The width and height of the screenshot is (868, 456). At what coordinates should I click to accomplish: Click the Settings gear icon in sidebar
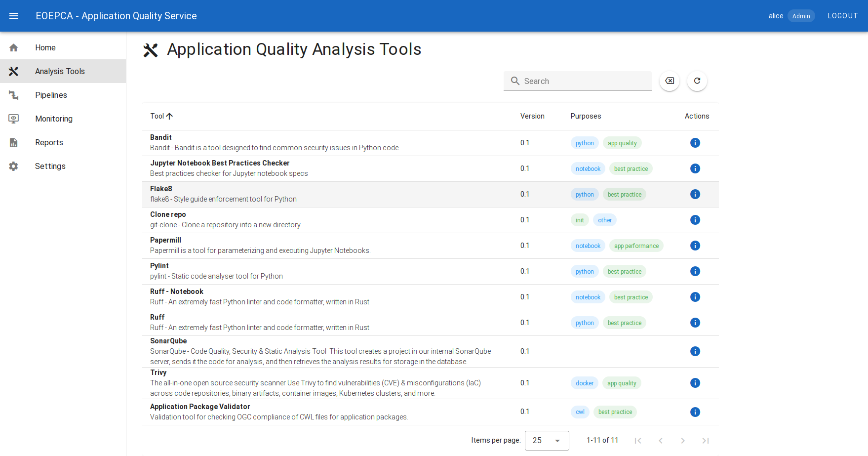(x=14, y=166)
